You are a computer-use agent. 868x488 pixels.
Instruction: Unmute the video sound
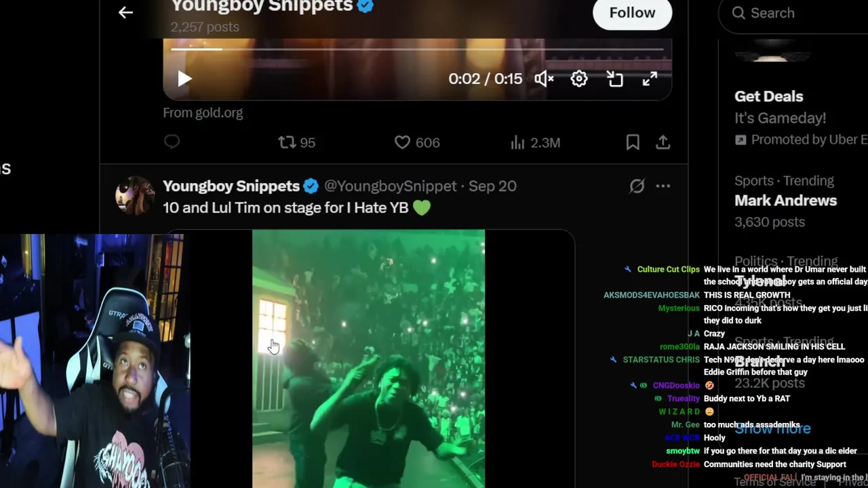(x=544, y=79)
